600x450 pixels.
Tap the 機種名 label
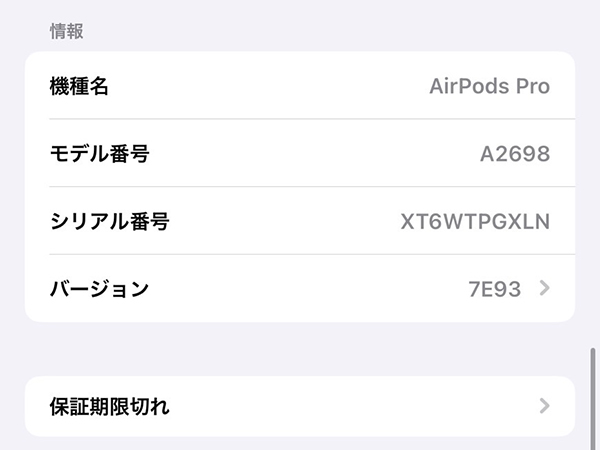[x=79, y=86]
